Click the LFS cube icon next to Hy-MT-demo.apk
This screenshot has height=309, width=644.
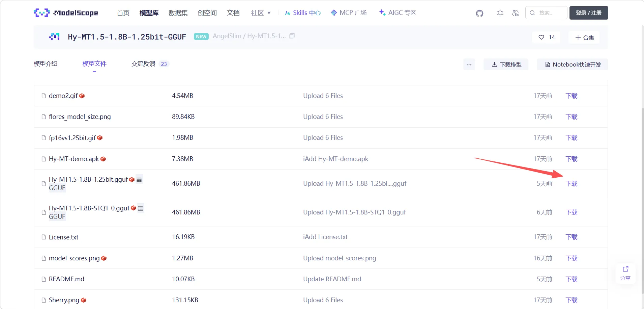pyautogui.click(x=103, y=159)
